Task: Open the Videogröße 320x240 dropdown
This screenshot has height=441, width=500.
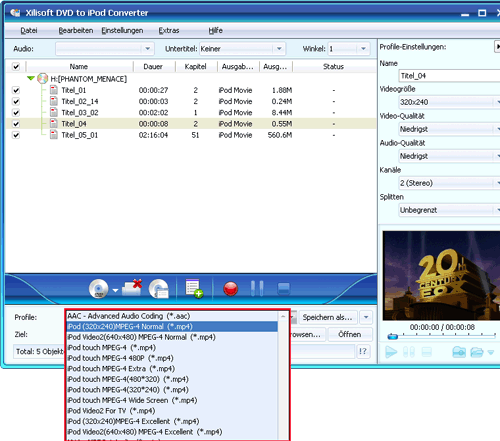Action: tap(449, 102)
